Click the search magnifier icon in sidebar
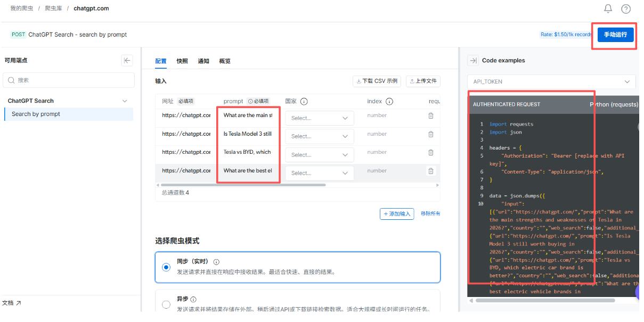 (x=11, y=80)
